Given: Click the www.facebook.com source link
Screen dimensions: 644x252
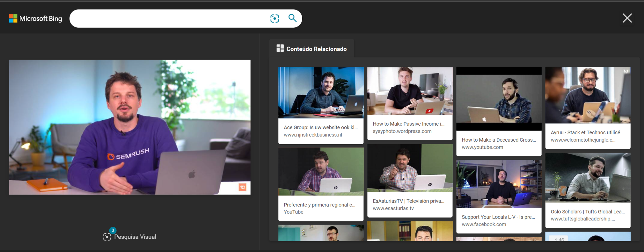Looking at the screenshot, I should [484, 224].
